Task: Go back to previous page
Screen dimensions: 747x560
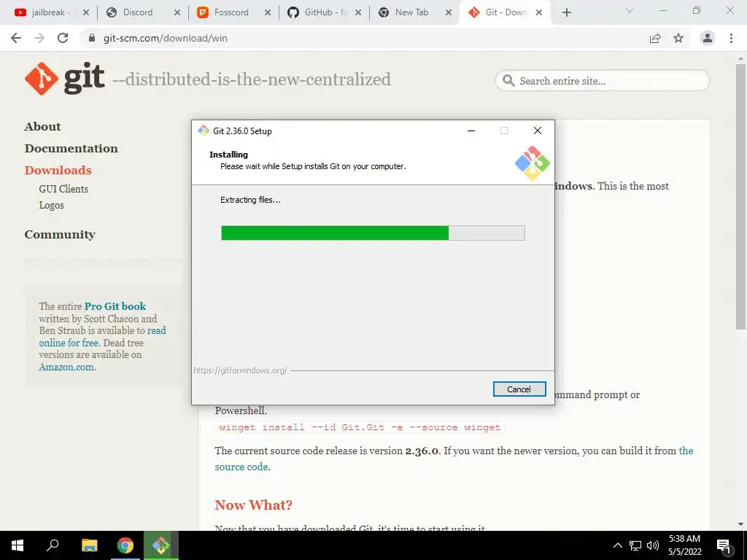Action: (16, 38)
